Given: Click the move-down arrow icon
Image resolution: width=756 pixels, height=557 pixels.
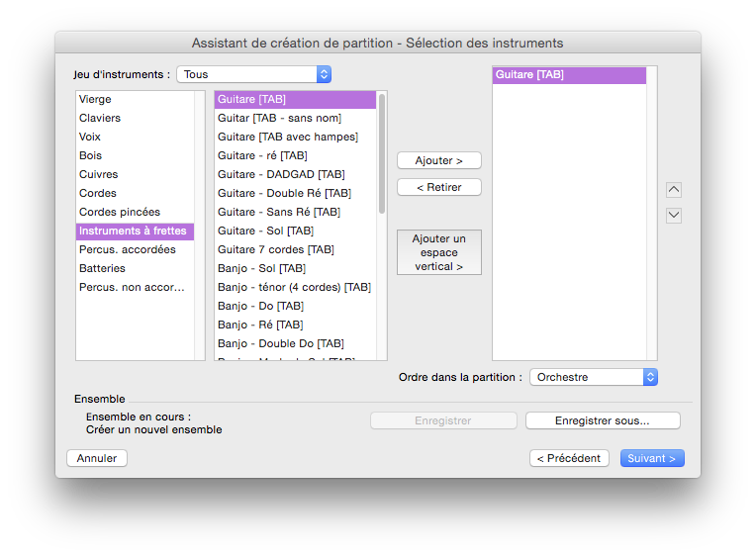Looking at the screenshot, I should [x=674, y=215].
